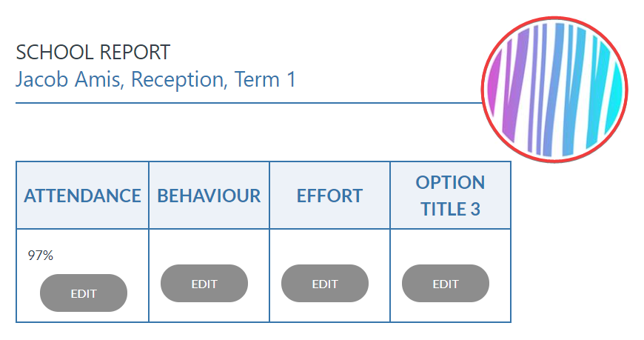Click the blue divider line under the subtitle
This screenshot has width=644, height=340.
[x=249, y=103]
